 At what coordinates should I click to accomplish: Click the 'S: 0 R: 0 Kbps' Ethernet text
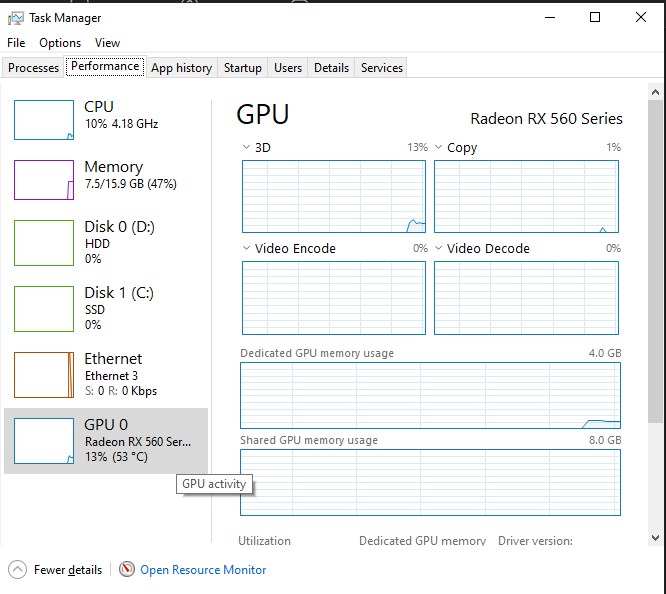tap(121, 390)
